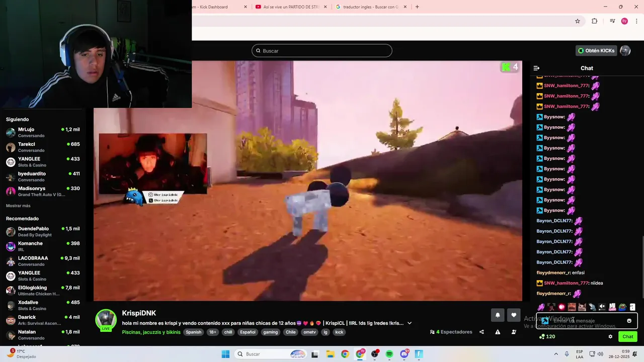This screenshot has width=644, height=362.
Task: Open Komanche recommended channel
Action: point(43,246)
